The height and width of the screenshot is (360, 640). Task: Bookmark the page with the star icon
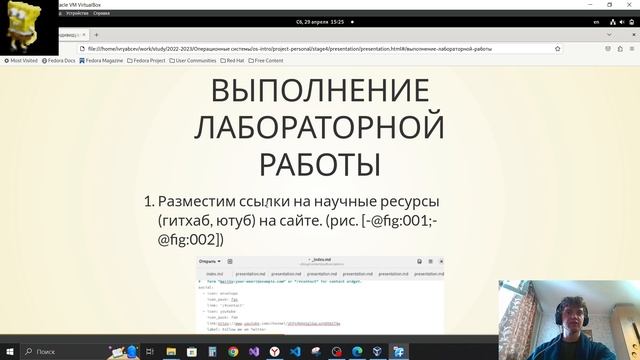[558, 49]
